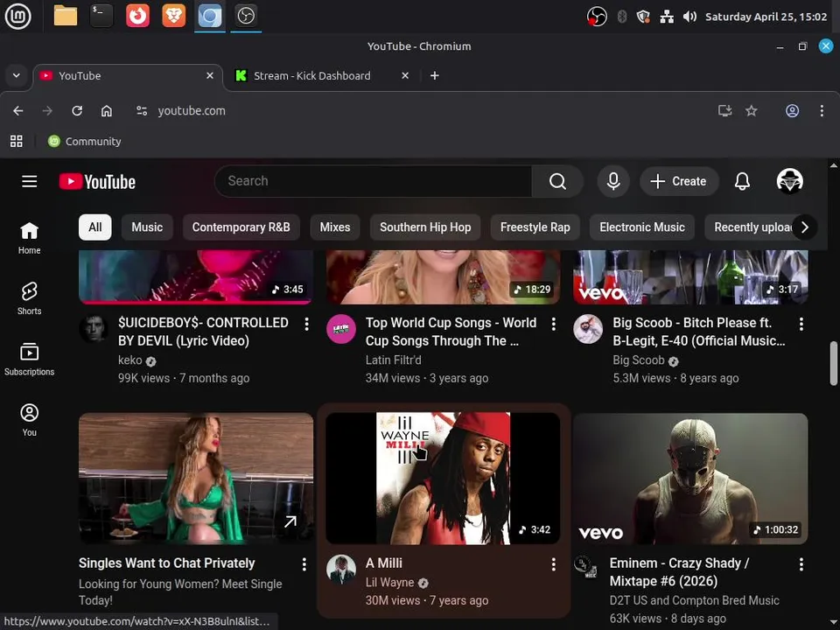The height and width of the screenshot is (630, 840).
Task: Open the clock and calendar applet
Action: 766,17
